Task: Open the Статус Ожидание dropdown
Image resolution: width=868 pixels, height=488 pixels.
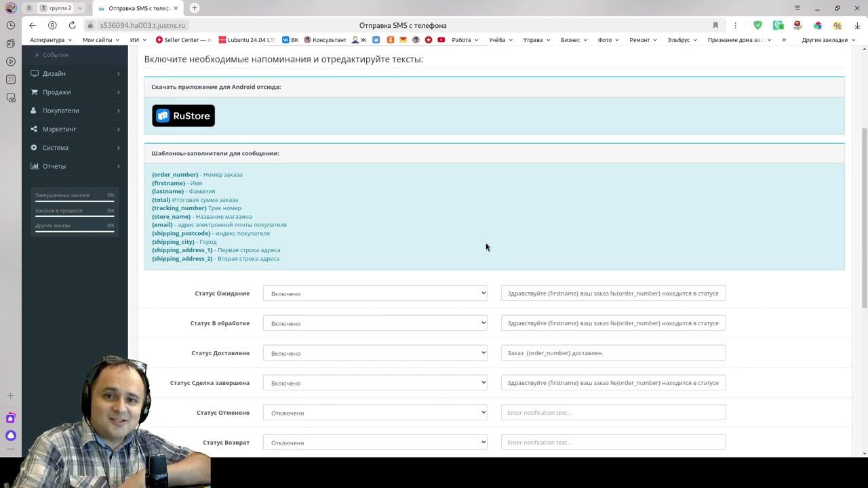Action: 375,293
